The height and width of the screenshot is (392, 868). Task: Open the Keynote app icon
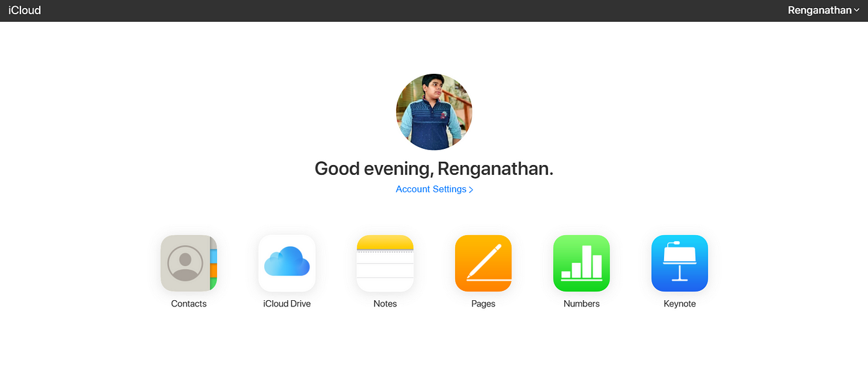coord(680,263)
